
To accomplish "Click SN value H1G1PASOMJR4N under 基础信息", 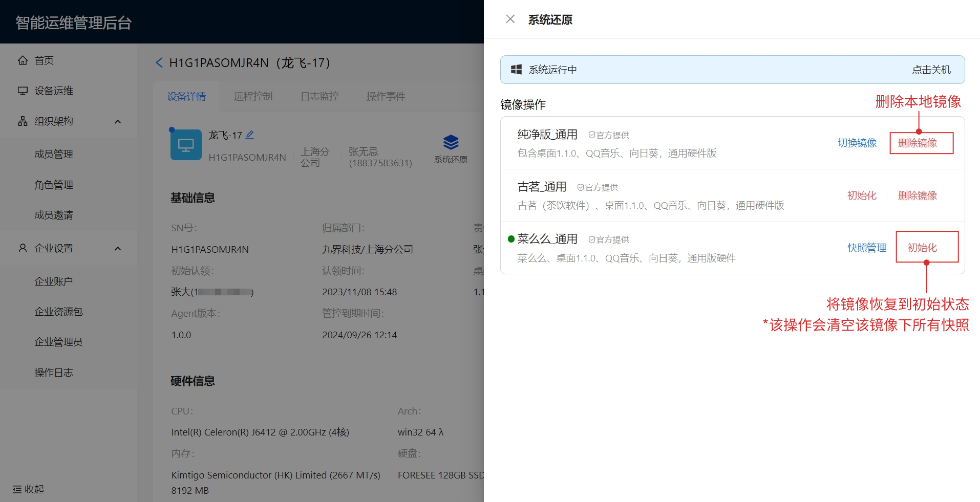I will (x=210, y=249).
